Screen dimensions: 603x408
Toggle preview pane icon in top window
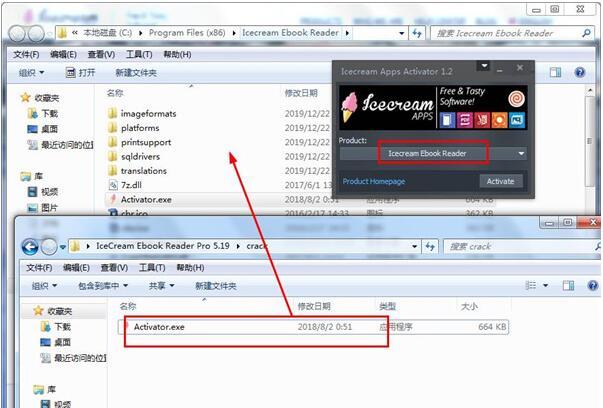coord(555,72)
